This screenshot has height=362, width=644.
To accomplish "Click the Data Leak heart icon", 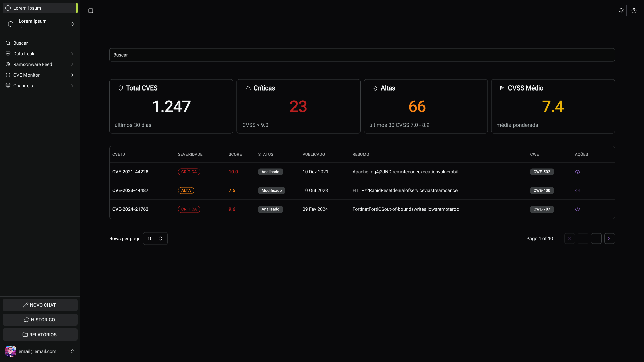I will pos(8,54).
